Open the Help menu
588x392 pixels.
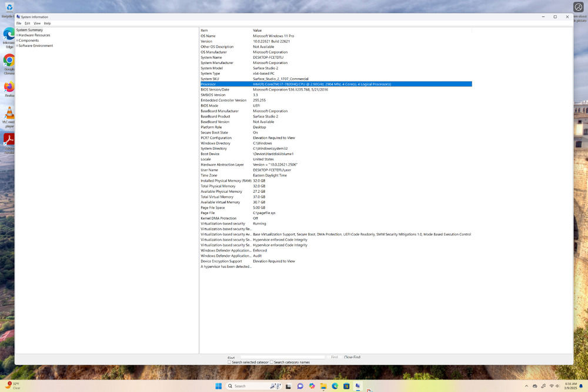(47, 24)
